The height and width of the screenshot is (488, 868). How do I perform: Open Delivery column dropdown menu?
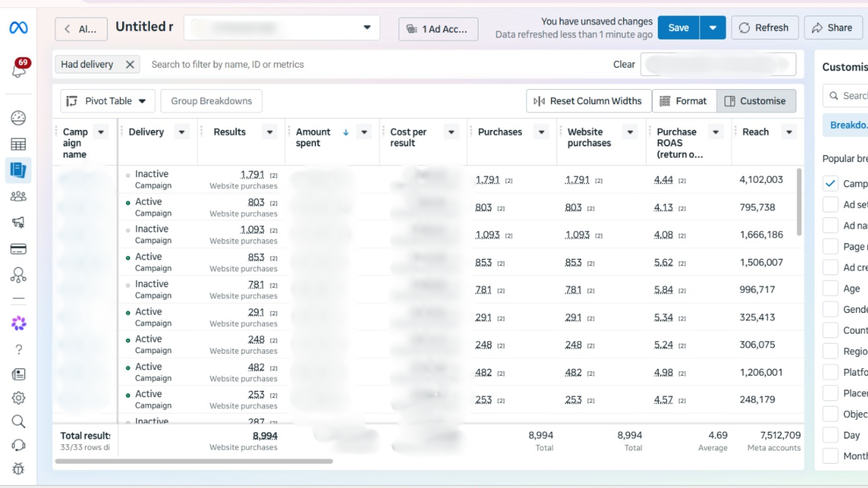coord(182,132)
